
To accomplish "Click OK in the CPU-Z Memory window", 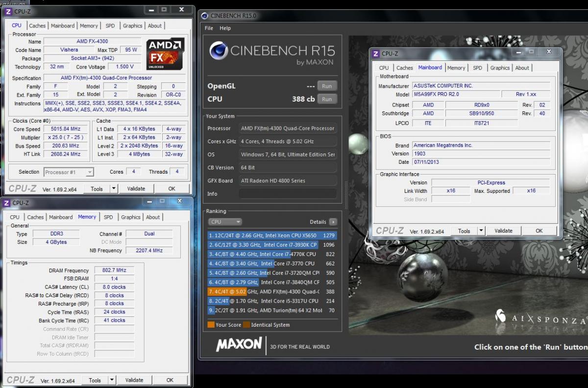I will coord(170,380).
